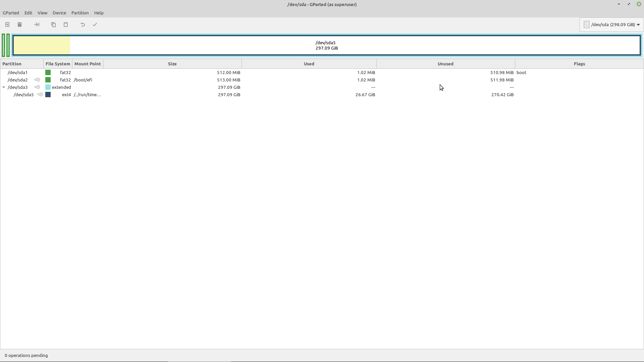Click the Undo last operation icon
The height and width of the screenshot is (362, 644).
click(83, 24)
